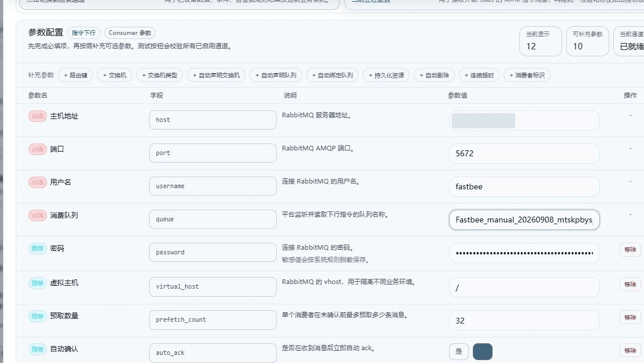This screenshot has height=363, width=644.
Task: Click the 必选 badge on 消费队列
Action: 37,215
